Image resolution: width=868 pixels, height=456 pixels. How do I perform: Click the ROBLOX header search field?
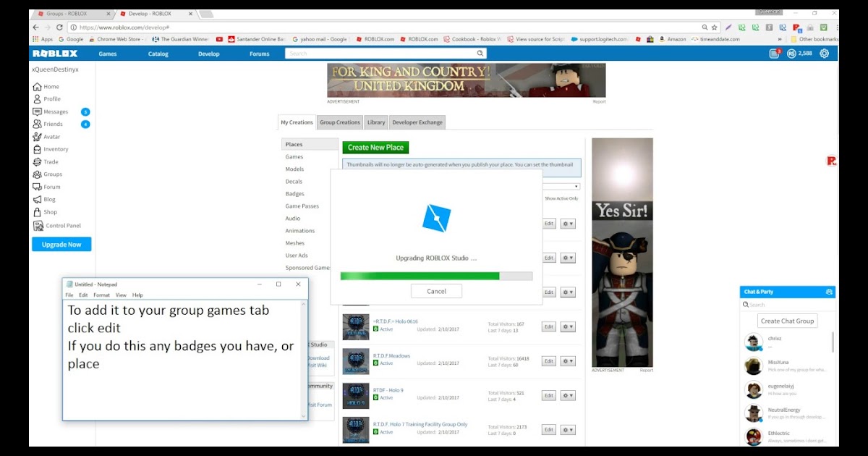point(381,54)
